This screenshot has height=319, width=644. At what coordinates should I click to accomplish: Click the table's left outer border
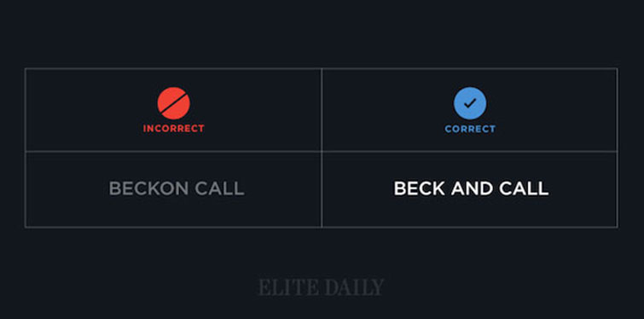pyautogui.click(x=25, y=148)
